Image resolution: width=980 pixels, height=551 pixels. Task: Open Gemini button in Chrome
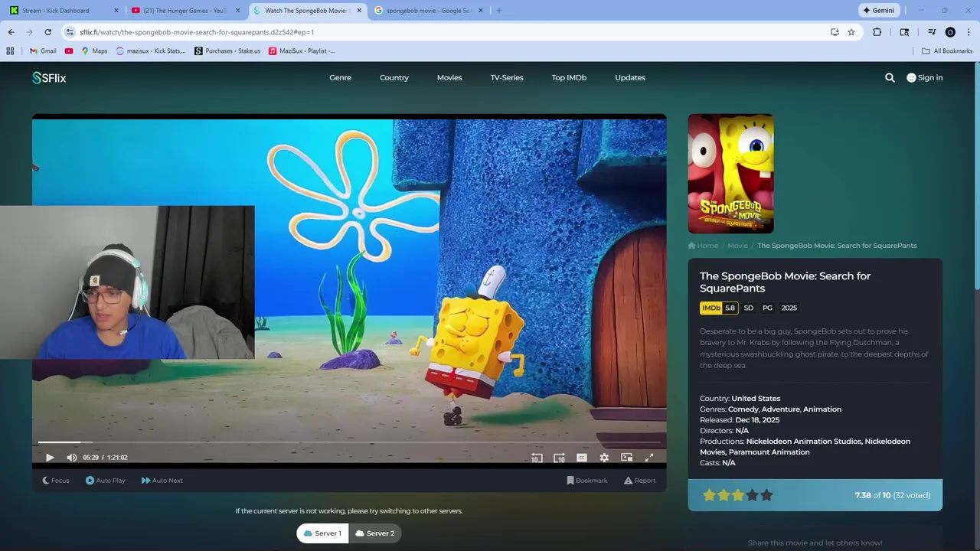(x=878, y=11)
